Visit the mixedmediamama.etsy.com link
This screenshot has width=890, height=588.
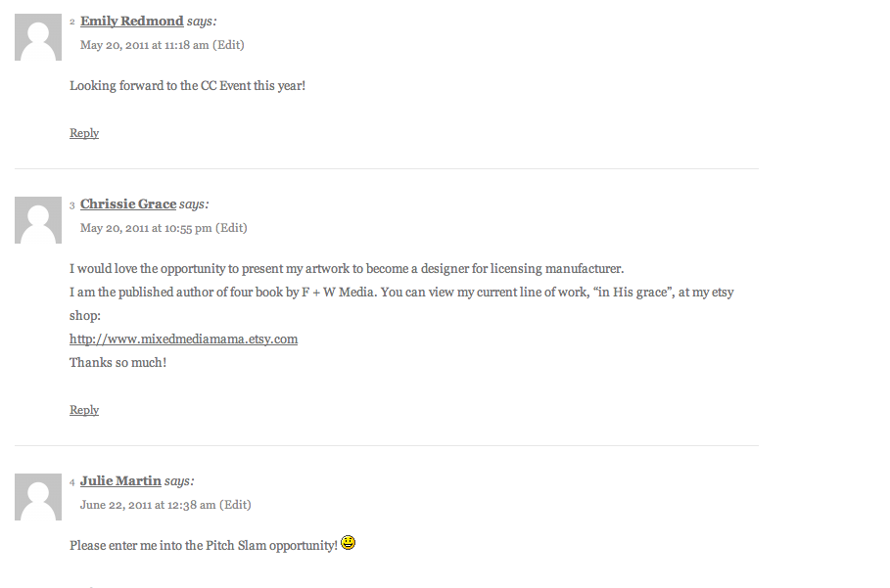[183, 339]
